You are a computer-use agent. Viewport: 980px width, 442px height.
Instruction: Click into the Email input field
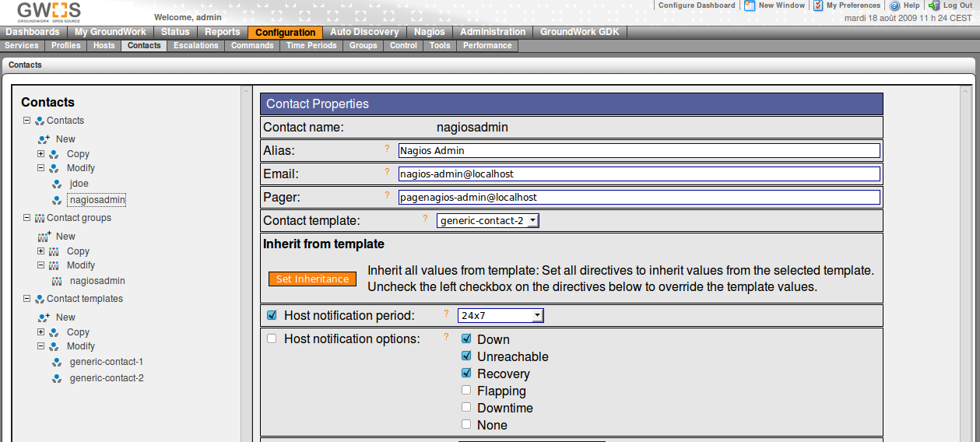coord(638,174)
